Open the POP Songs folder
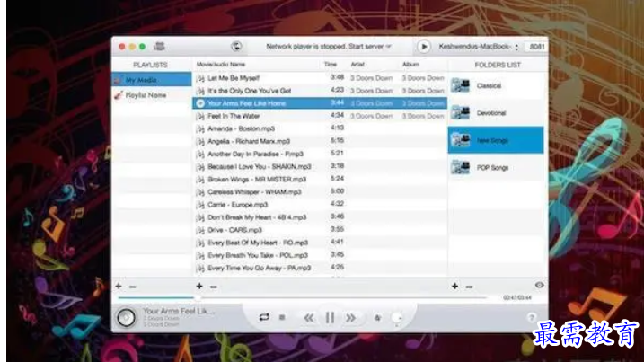 496,168
